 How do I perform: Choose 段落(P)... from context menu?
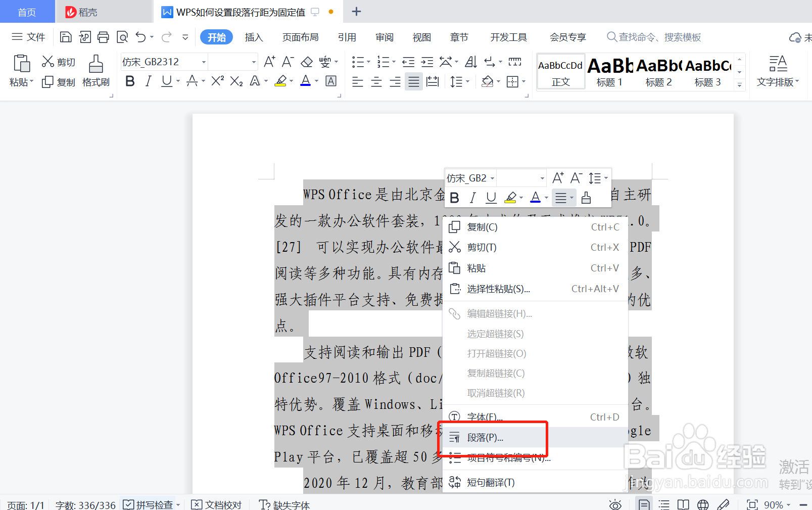(x=535, y=438)
